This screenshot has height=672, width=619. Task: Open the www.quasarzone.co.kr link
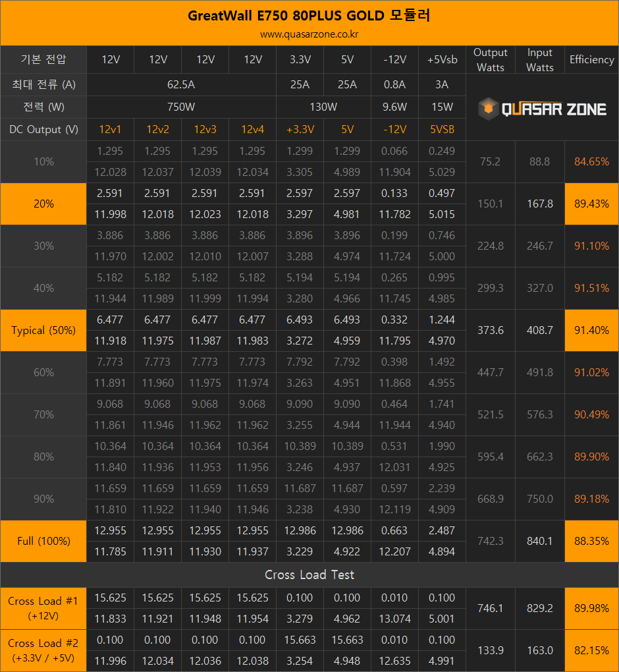(309, 34)
